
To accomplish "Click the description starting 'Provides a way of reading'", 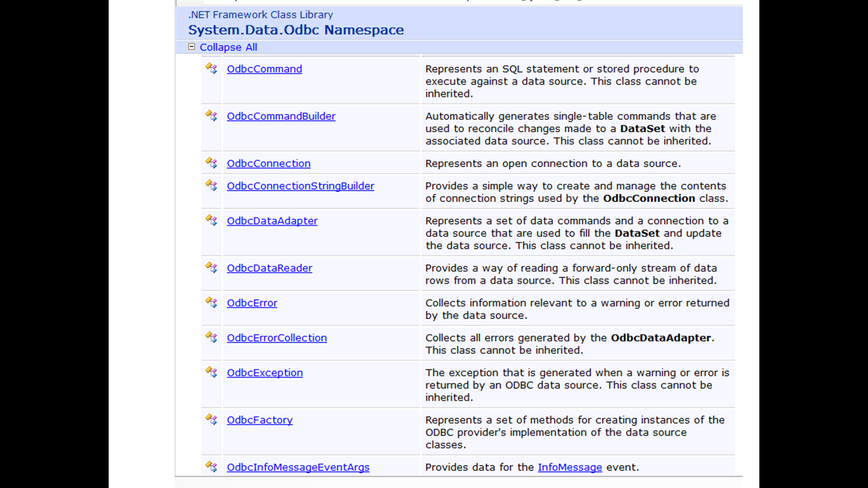I will (x=571, y=274).
